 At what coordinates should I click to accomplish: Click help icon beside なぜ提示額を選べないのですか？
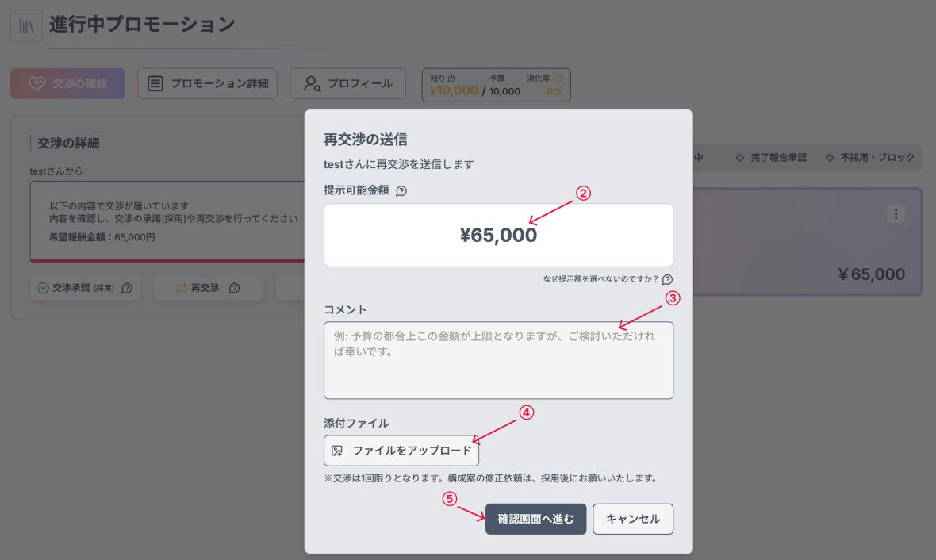[667, 279]
